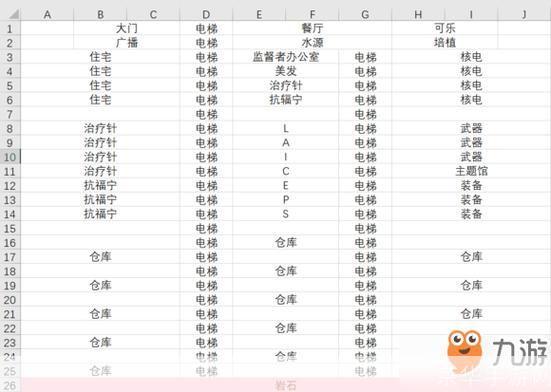Click the 水源 cell

(x=312, y=43)
